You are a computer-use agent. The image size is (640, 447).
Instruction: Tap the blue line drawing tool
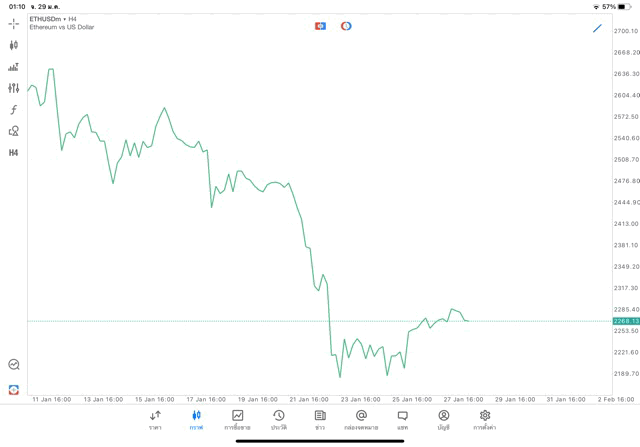click(x=597, y=28)
